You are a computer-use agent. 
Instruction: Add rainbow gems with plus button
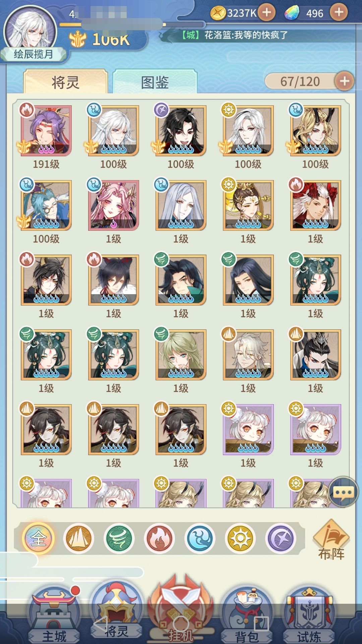point(339,13)
